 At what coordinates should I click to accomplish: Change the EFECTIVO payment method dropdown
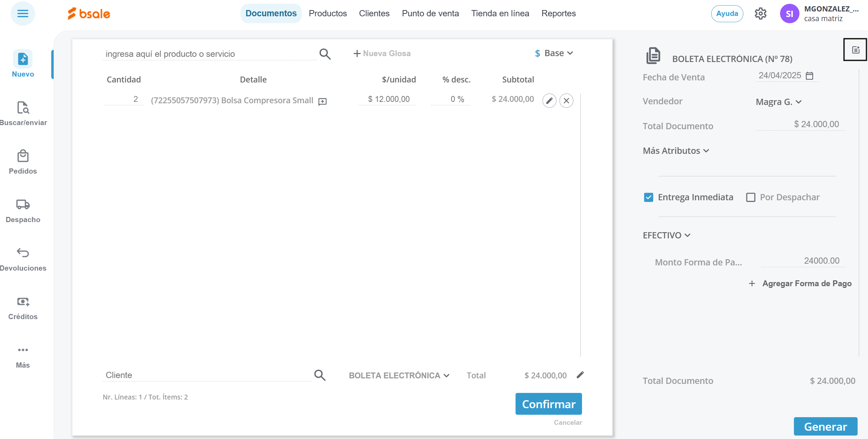tap(666, 235)
